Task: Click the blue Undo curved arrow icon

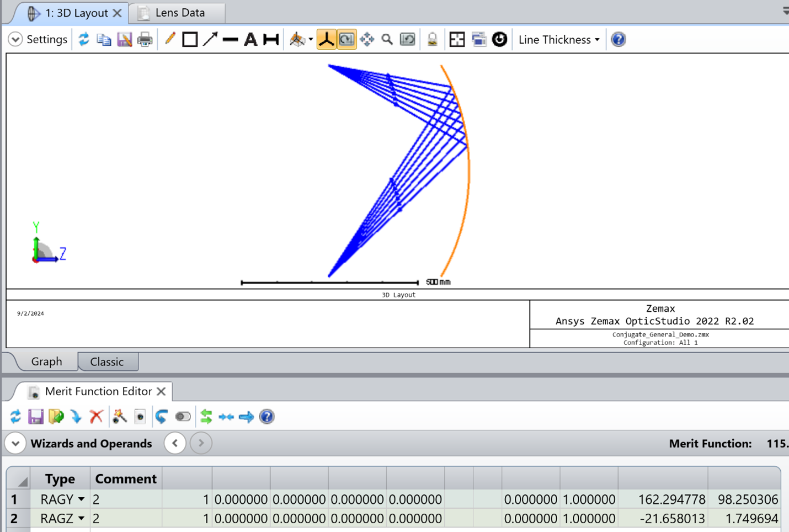Action: 161,417
